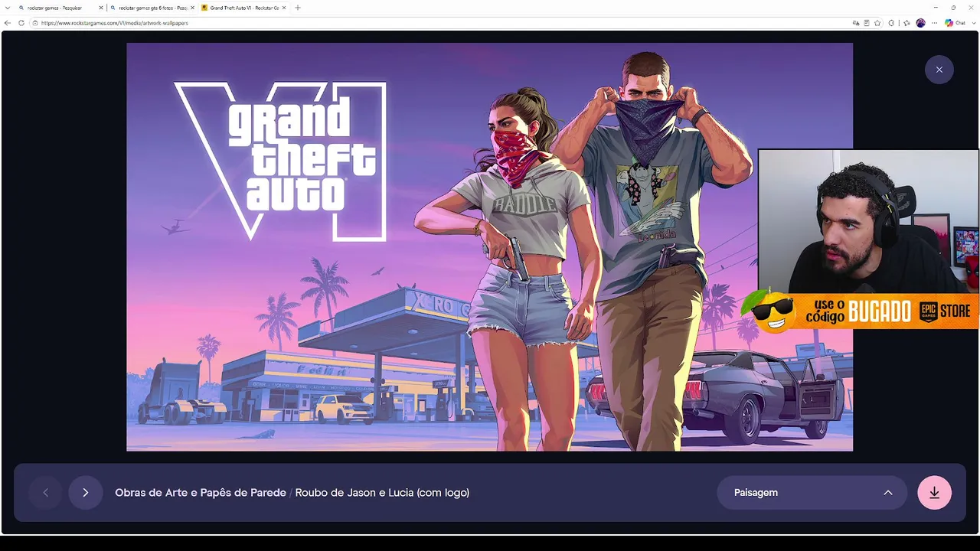Open the tab actions menu chevron
This screenshot has width=980, height=551.
click(x=7, y=8)
